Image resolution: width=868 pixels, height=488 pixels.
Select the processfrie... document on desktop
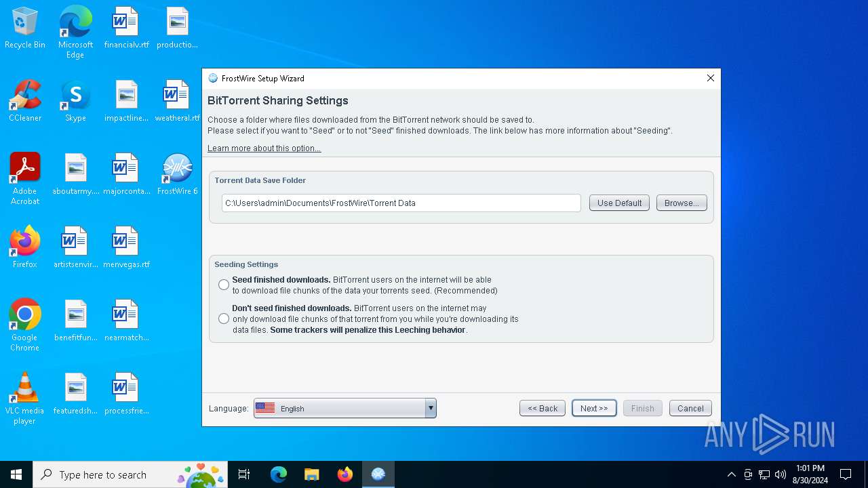coord(126,394)
